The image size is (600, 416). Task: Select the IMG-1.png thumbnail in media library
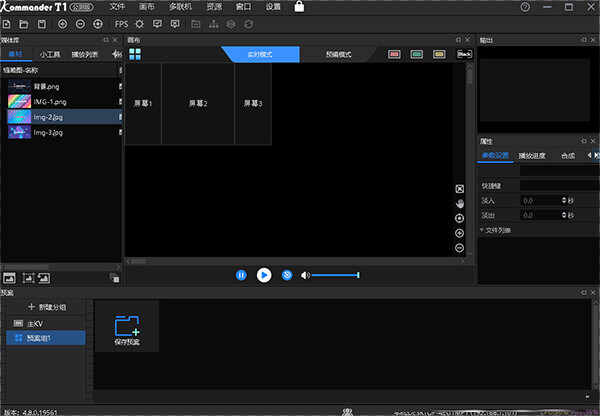tap(19, 102)
